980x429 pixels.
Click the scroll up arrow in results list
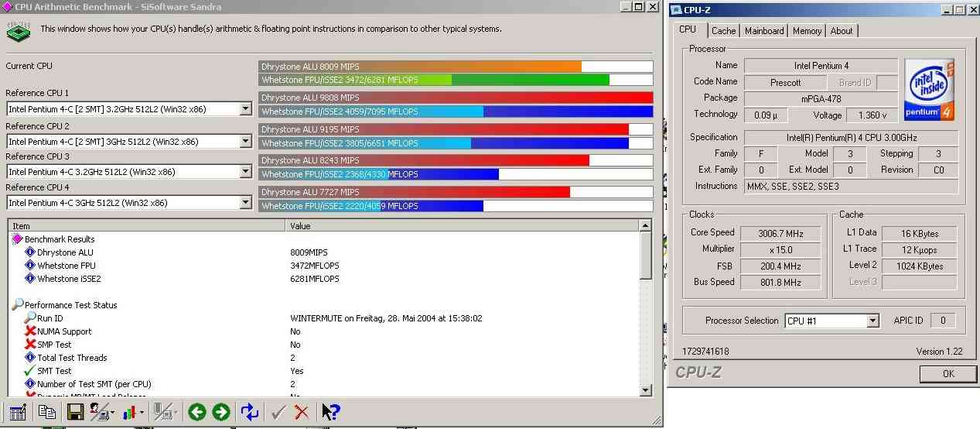(644, 225)
